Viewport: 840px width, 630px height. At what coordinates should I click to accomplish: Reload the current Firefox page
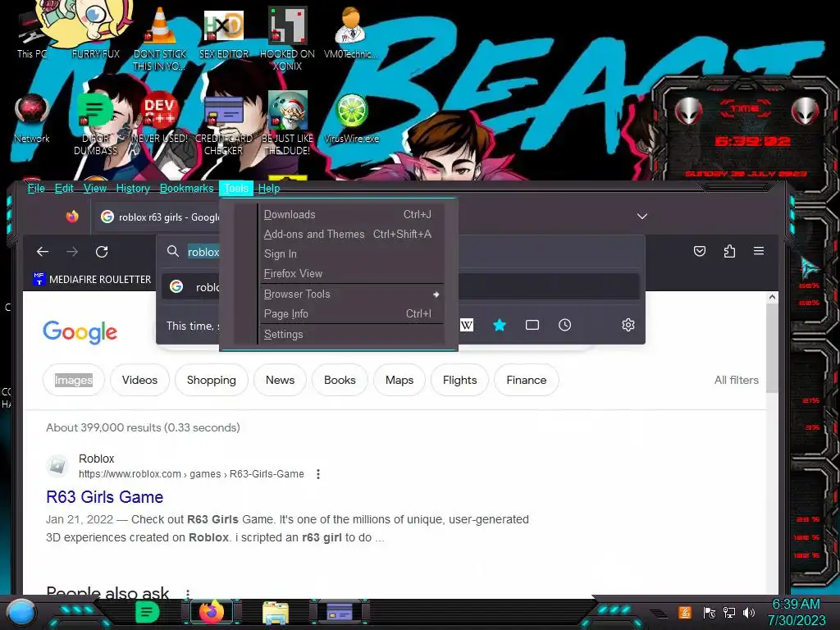click(102, 251)
